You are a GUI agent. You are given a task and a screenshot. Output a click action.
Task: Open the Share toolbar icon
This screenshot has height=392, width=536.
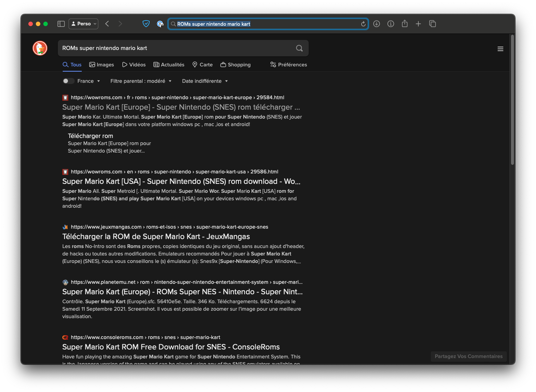coord(405,23)
